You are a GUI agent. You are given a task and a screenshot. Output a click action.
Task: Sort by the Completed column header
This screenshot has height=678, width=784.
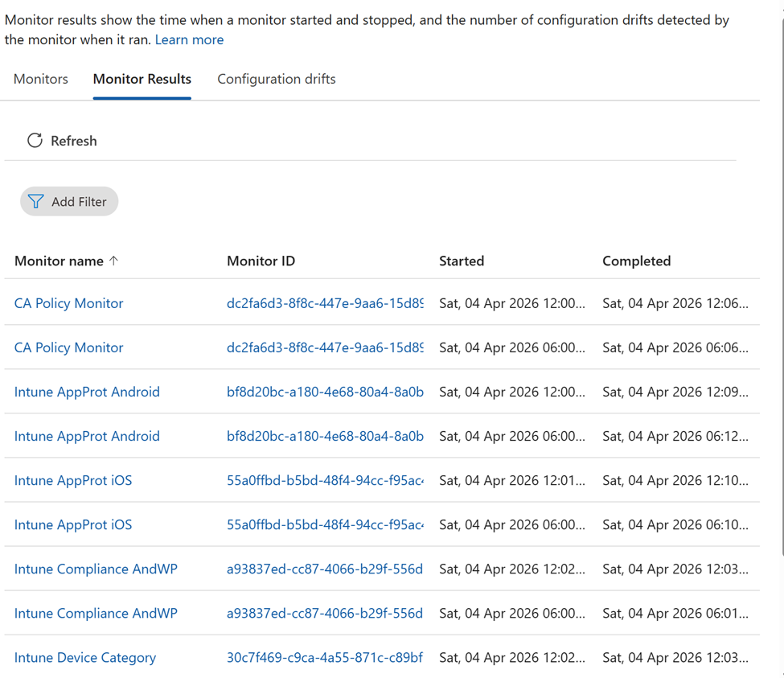(636, 261)
